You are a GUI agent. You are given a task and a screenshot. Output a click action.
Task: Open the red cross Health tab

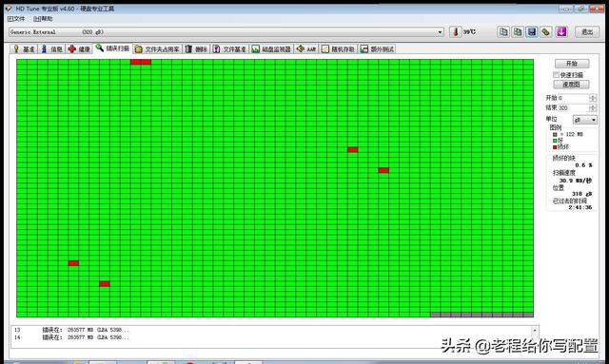click(79, 48)
